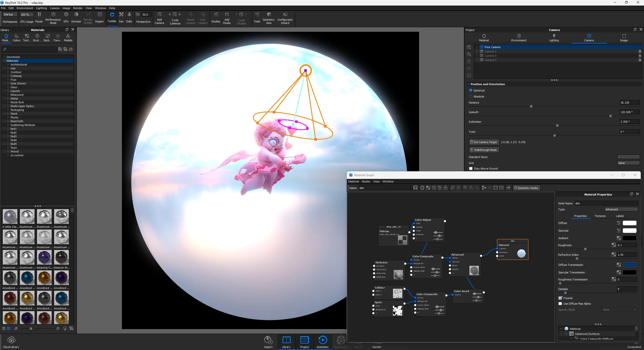Image resolution: width=644 pixels, height=350 pixels.
Task: Open the Animation timeline
Action: 323,342
